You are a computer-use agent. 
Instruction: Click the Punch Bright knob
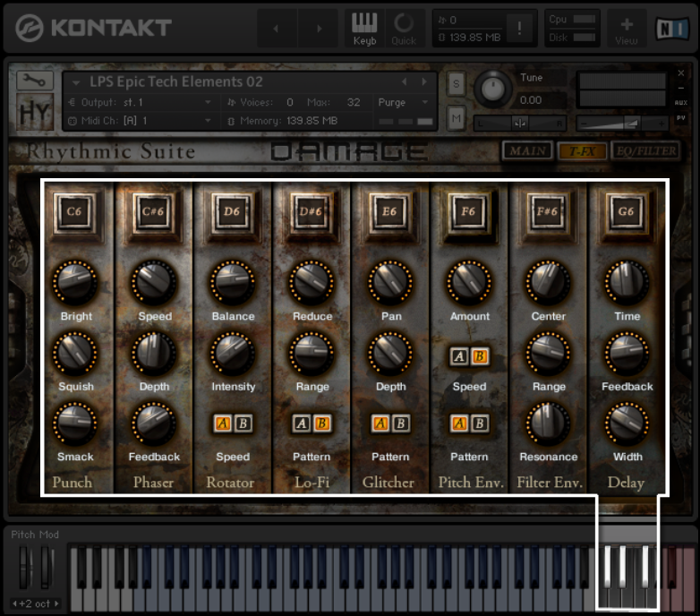coord(75,282)
